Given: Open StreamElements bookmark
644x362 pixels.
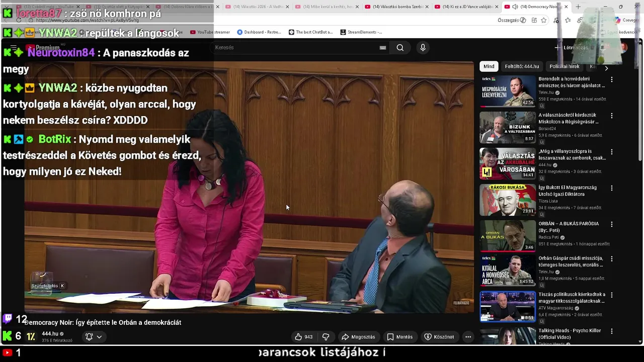Looking at the screenshot, I should (x=361, y=32).
